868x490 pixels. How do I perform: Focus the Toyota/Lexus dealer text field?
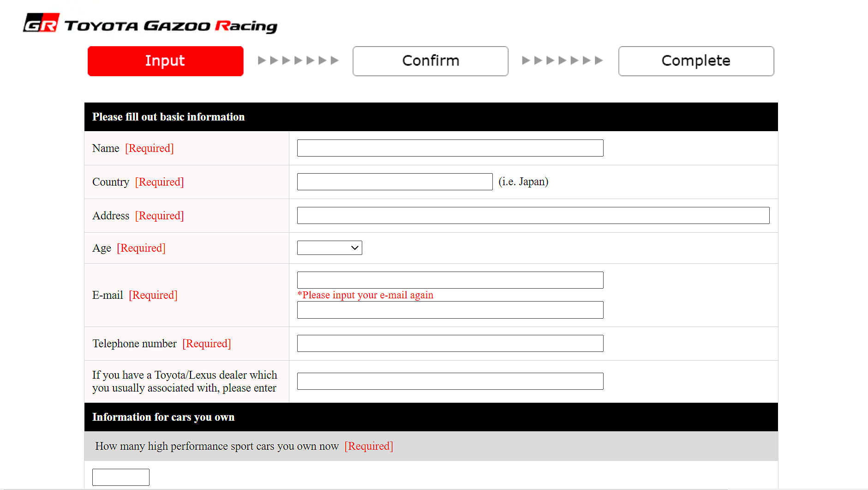point(450,381)
